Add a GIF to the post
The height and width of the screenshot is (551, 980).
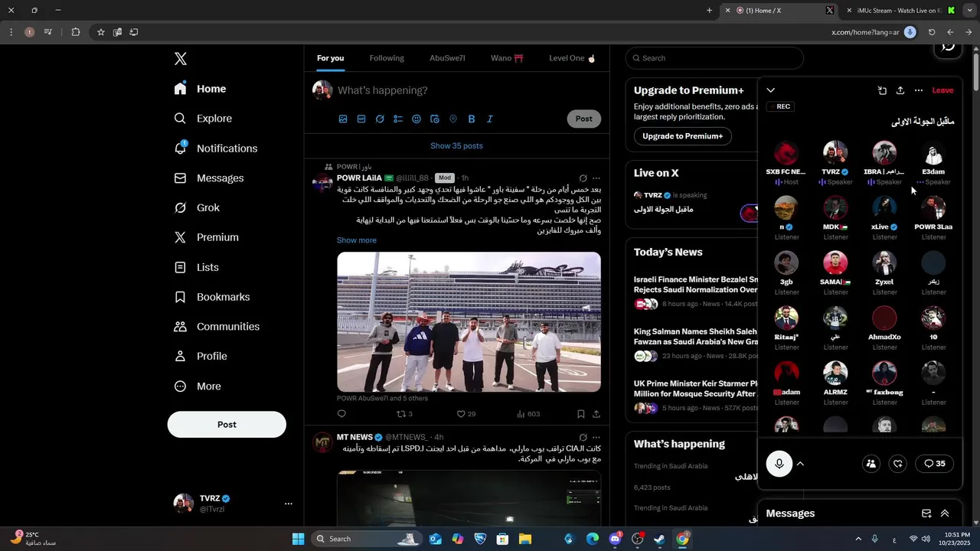tap(361, 119)
